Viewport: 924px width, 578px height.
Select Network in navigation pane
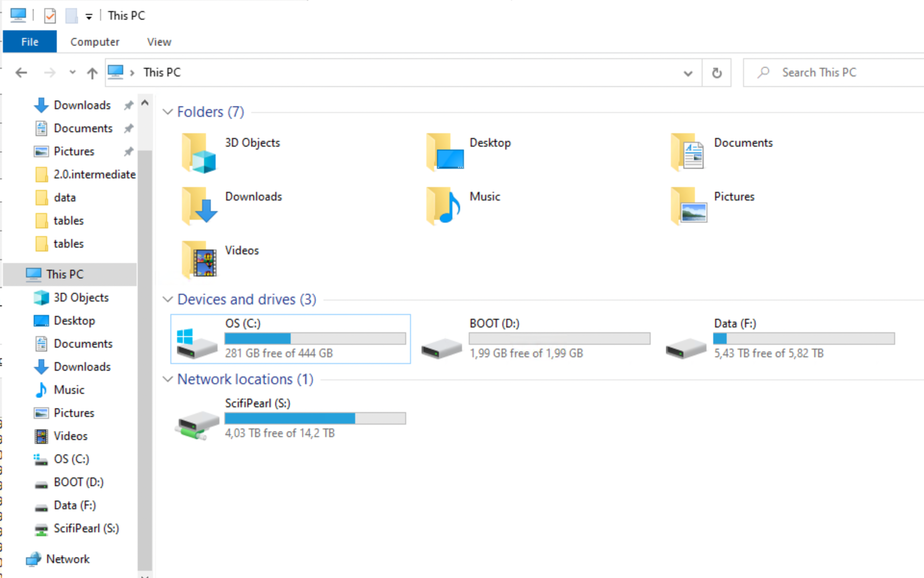(67, 559)
